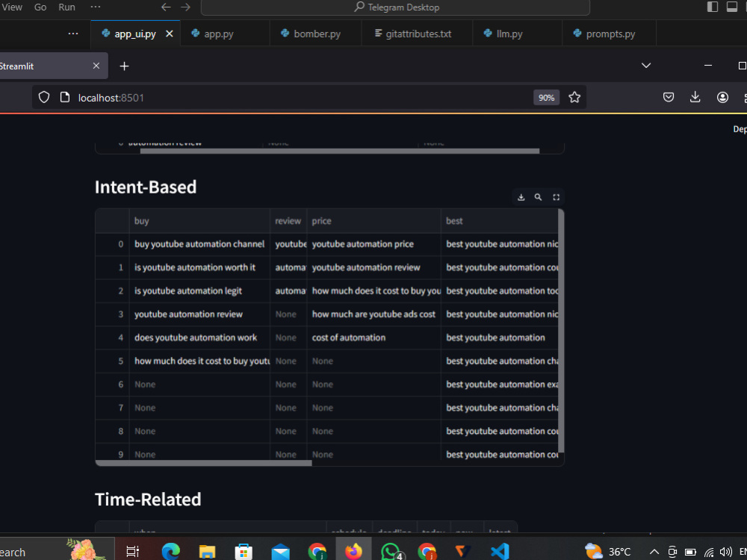The image size is (747, 560).
Task: Open WhatsApp from taskbar
Action: tap(391, 552)
